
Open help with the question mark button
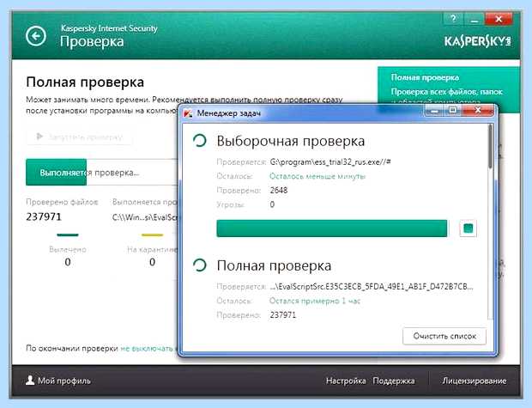click(x=453, y=19)
